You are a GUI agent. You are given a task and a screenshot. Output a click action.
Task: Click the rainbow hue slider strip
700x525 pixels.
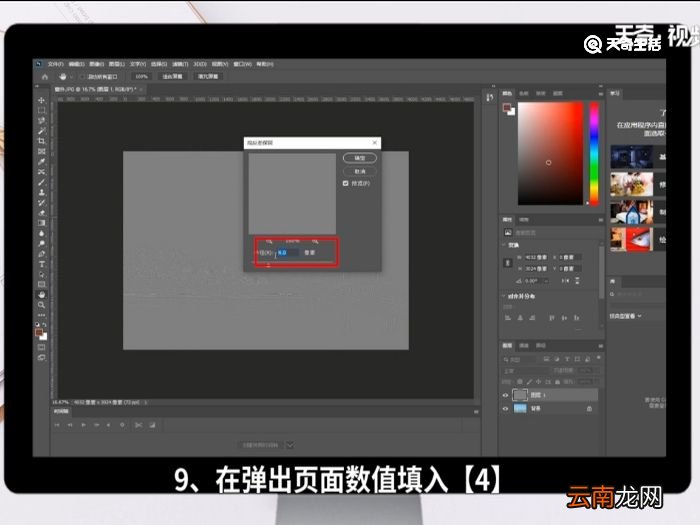point(594,154)
